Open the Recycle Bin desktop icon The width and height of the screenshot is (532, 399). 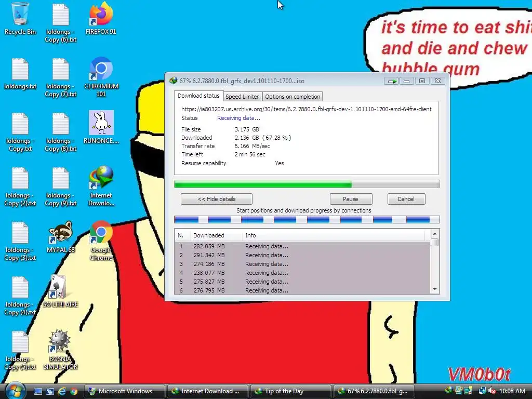pyautogui.click(x=20, y=19)
